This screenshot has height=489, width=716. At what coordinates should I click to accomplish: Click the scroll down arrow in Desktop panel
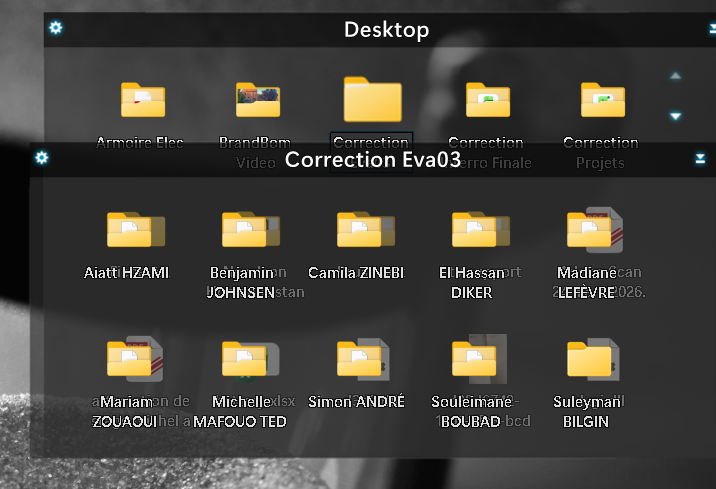point(675,116)
